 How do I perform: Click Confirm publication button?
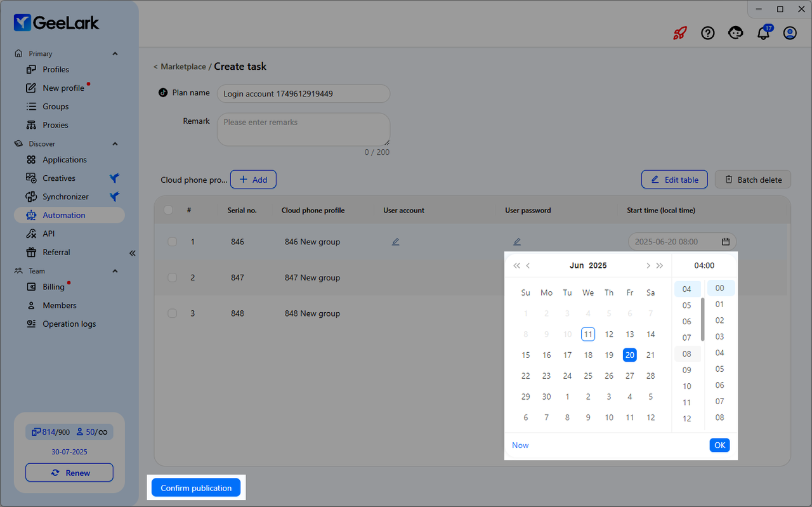[x=196, y=488]
